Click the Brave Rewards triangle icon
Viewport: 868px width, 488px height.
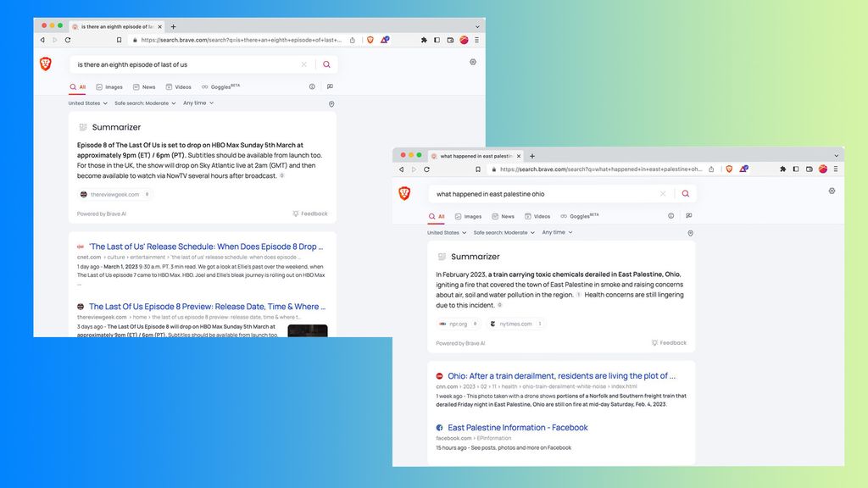coord(743,168)
